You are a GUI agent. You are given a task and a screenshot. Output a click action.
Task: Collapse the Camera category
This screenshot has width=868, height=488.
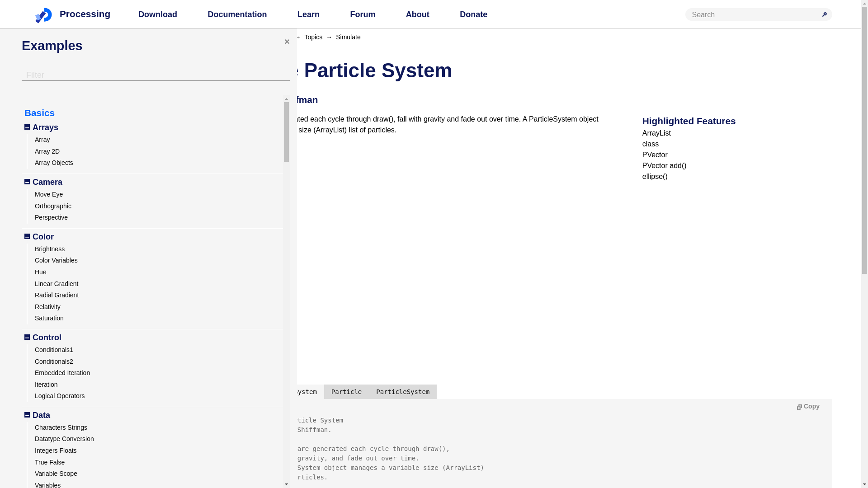click(27, 182)
